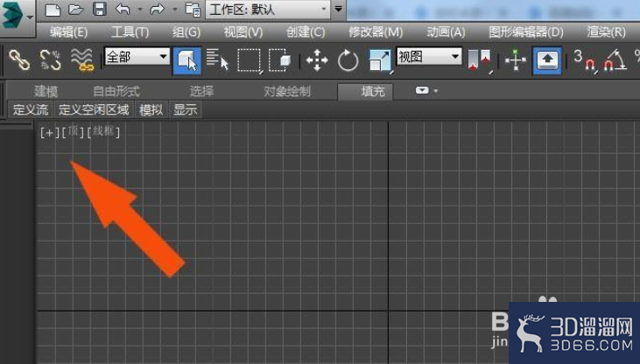The image size is (640, 364).
Task: Open the workspace selector dropdown
Action: (x=268, y=10)
